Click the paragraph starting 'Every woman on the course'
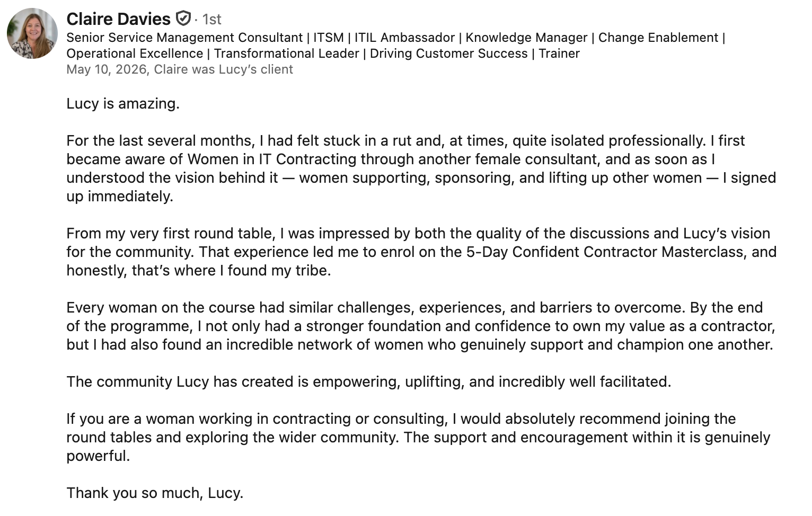The width and height of the screenshot is (812, 516). pos(421,326)
